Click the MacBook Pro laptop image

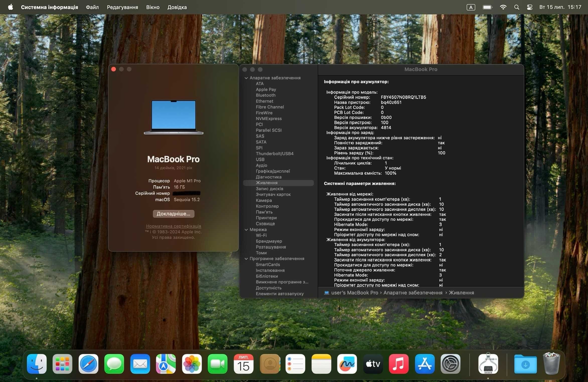173,117
